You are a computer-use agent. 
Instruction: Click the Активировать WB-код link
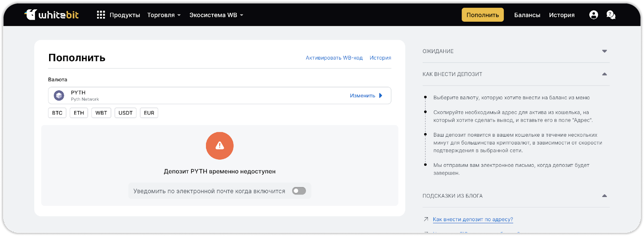point(334,58)
